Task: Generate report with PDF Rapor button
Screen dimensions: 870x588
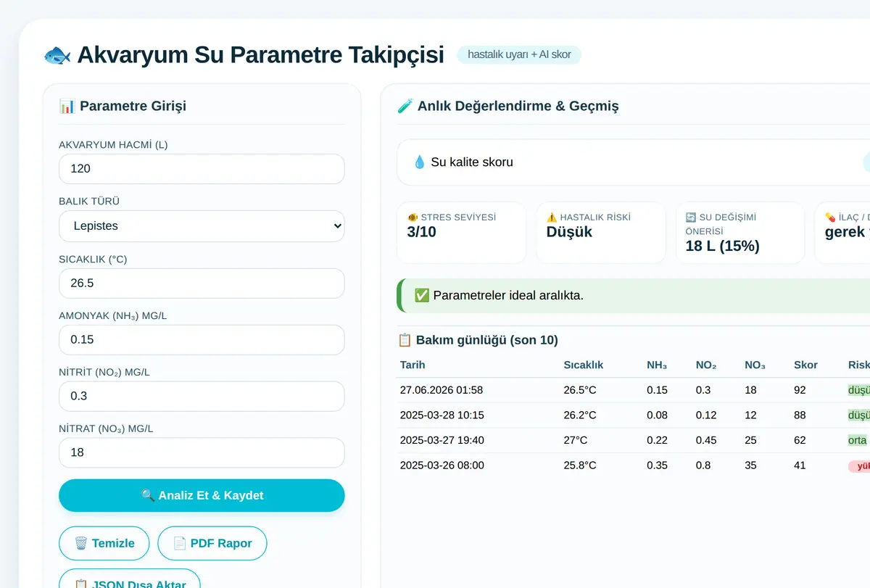Action: click(212, 544)
